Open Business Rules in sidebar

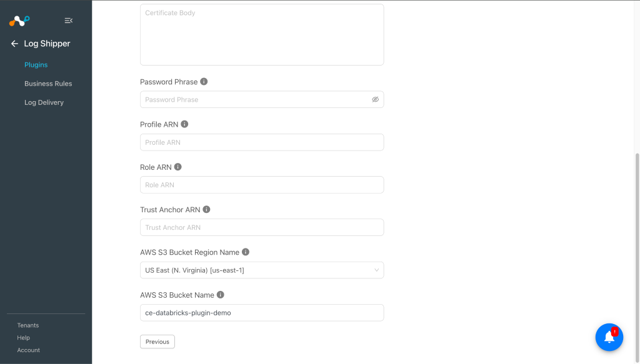click(x=48, y=84)
